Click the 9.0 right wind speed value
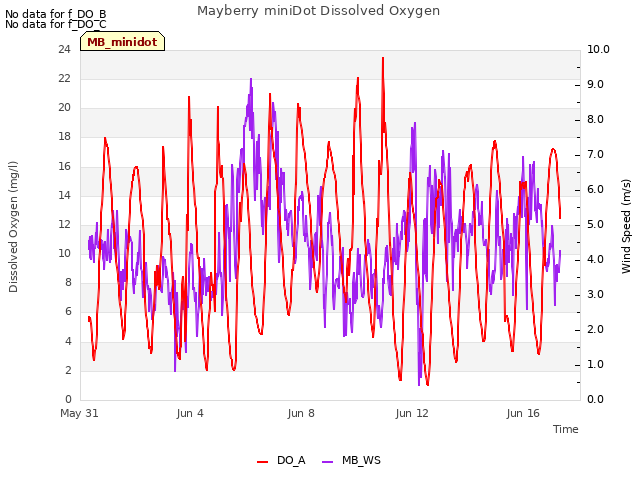The image size is (640, 480). pos(595,84)
